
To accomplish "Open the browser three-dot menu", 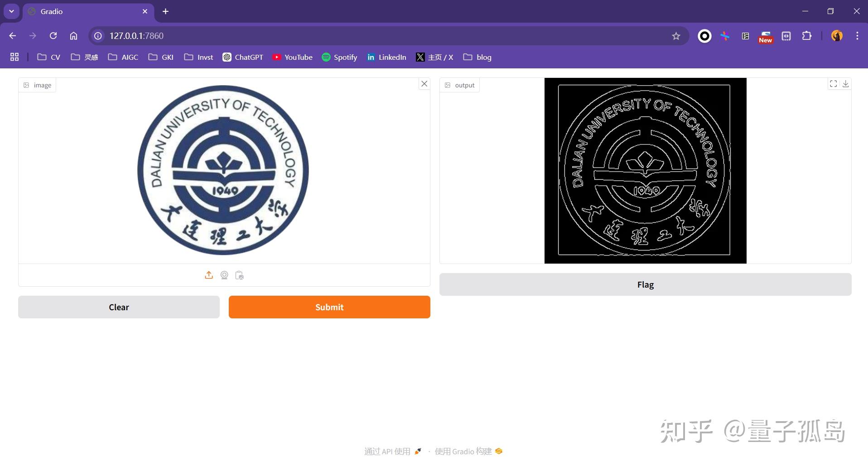I will tap(857, 36).
